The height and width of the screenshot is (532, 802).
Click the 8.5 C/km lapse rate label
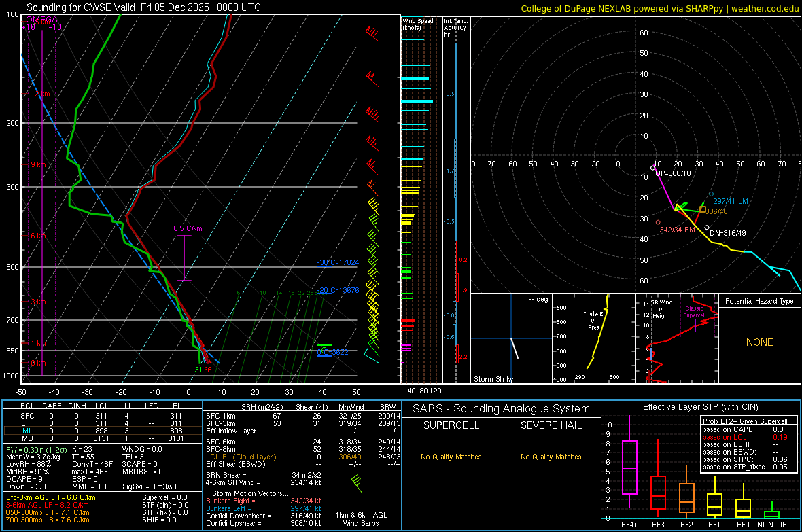pyautogui.click(x=188, y=229)
